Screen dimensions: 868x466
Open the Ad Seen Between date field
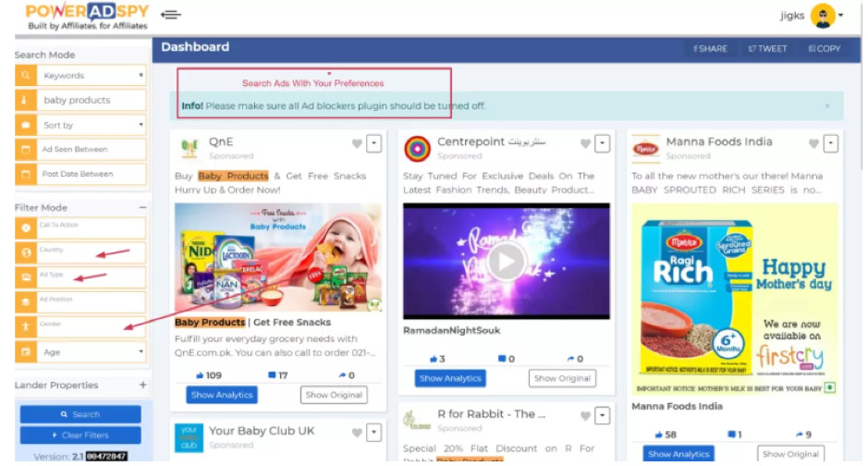point(92,150)
